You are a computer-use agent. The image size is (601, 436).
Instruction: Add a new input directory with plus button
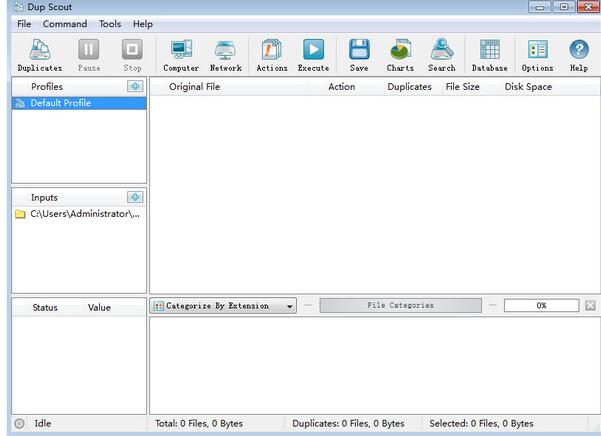[x=135, y=197]
